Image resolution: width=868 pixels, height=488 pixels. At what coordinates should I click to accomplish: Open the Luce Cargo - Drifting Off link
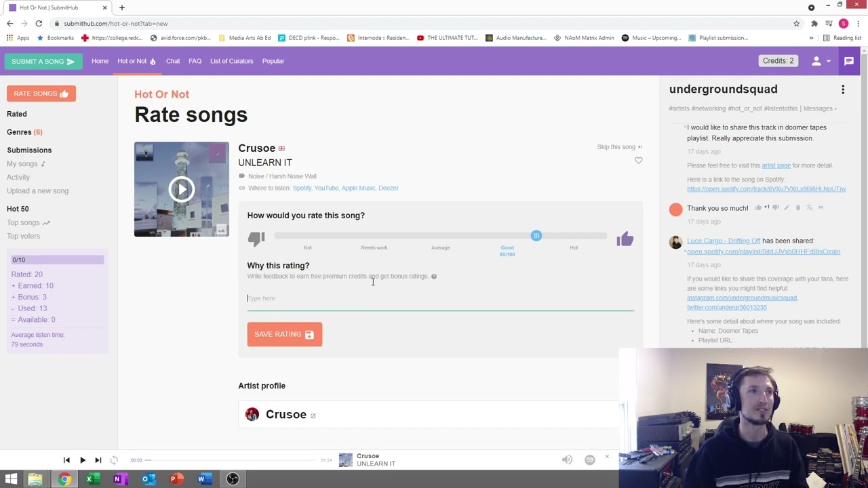724,241
